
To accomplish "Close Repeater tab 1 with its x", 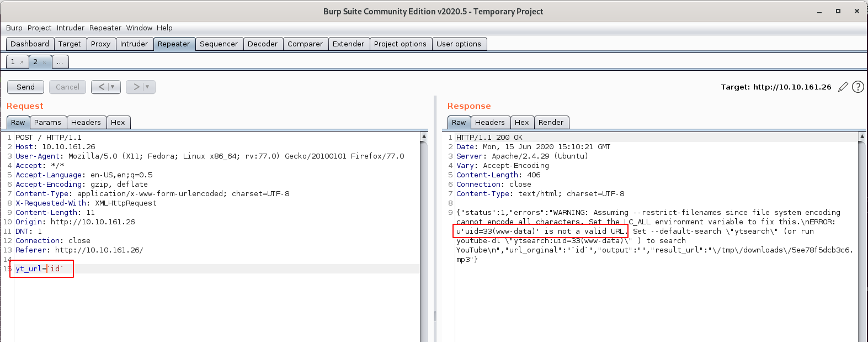I will [x=22, y=62].
